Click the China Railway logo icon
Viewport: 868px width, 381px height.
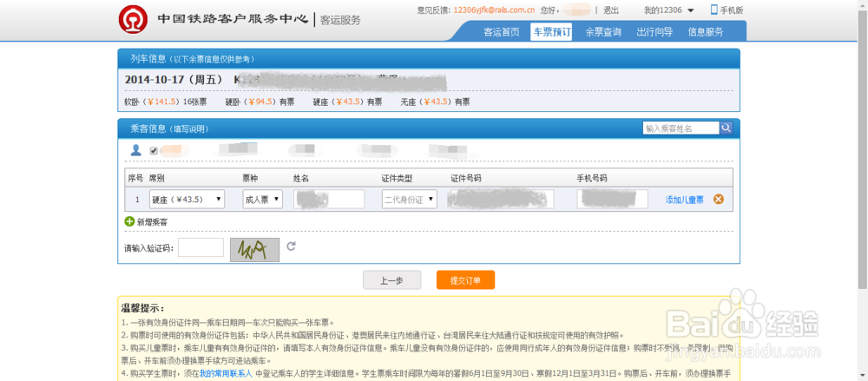coord(133,19)
